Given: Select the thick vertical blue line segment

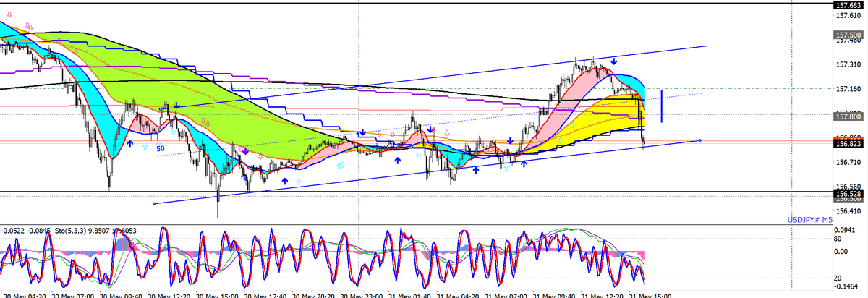Looking at the screenshot, I should (x=662, y=106).
